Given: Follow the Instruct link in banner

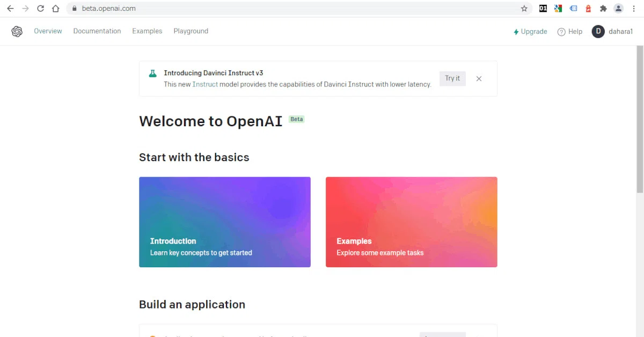Looking at the screenshot, I should pyautogui.click(x=205, y=84).
